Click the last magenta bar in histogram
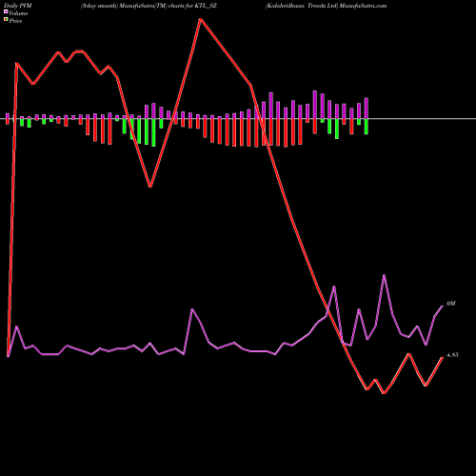 click(x=367, y=109)
